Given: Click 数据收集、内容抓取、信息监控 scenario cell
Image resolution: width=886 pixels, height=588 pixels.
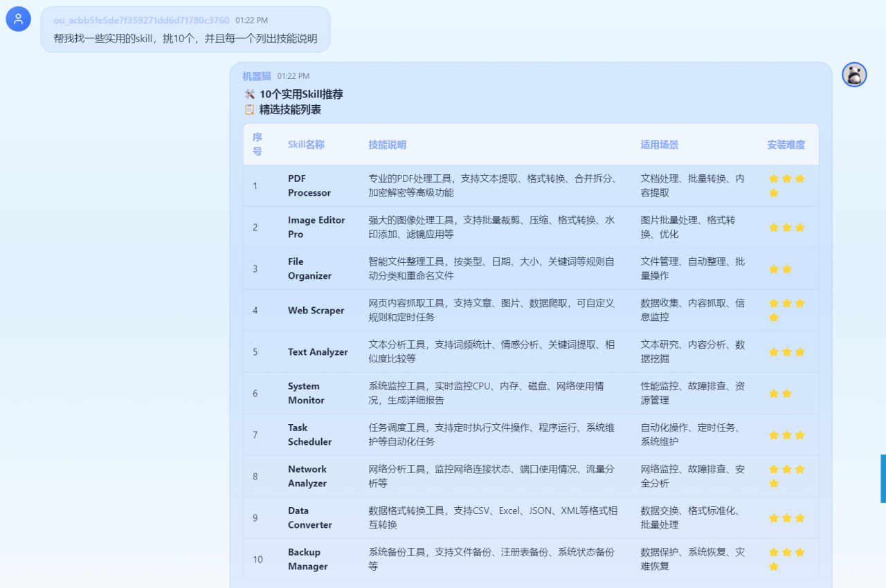Looking at the screenshot, I should [693, 310].
